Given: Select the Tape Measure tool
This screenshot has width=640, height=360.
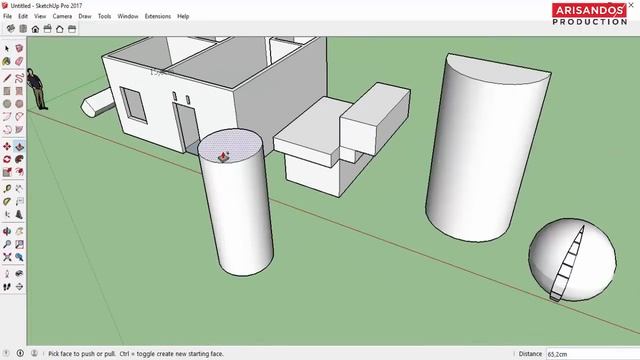Looking at the screenshot, I should click(7, 189).
